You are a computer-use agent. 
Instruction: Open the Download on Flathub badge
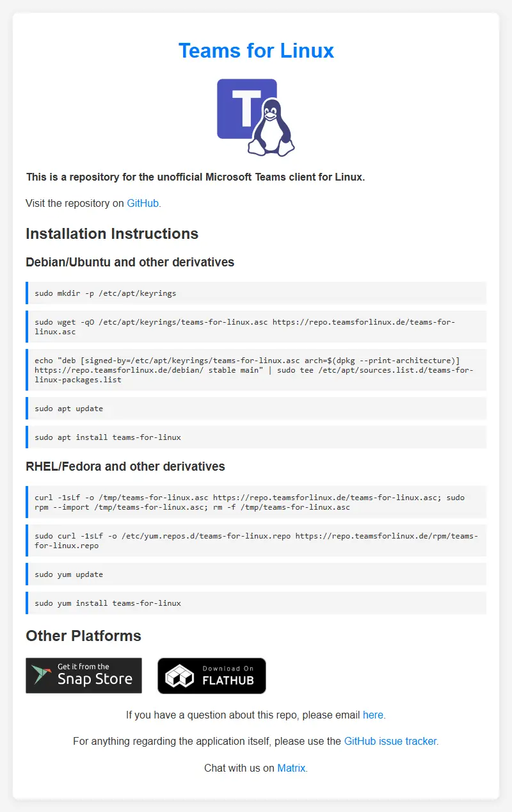click(x=212, y=676)
